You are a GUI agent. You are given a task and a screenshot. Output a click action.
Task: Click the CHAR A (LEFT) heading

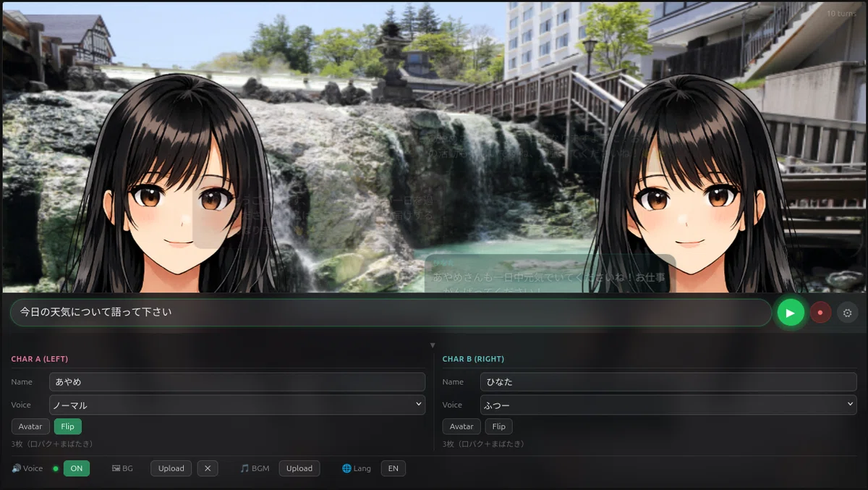[40, 359]
